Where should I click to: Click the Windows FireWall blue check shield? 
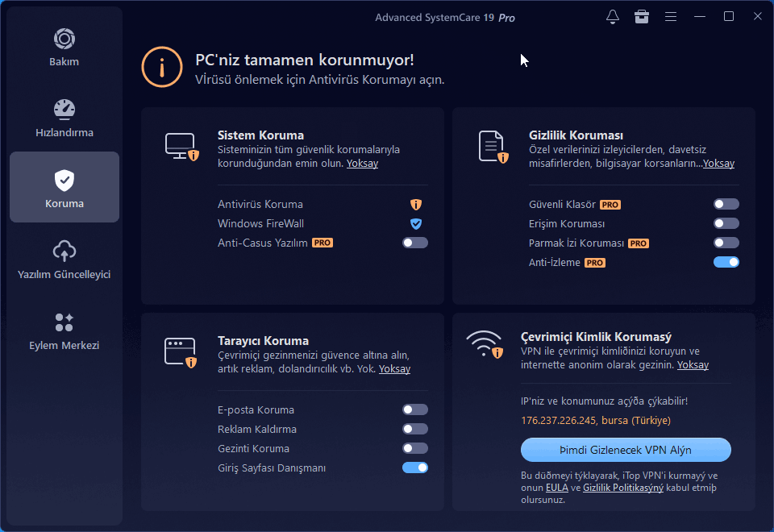[416, 223]
